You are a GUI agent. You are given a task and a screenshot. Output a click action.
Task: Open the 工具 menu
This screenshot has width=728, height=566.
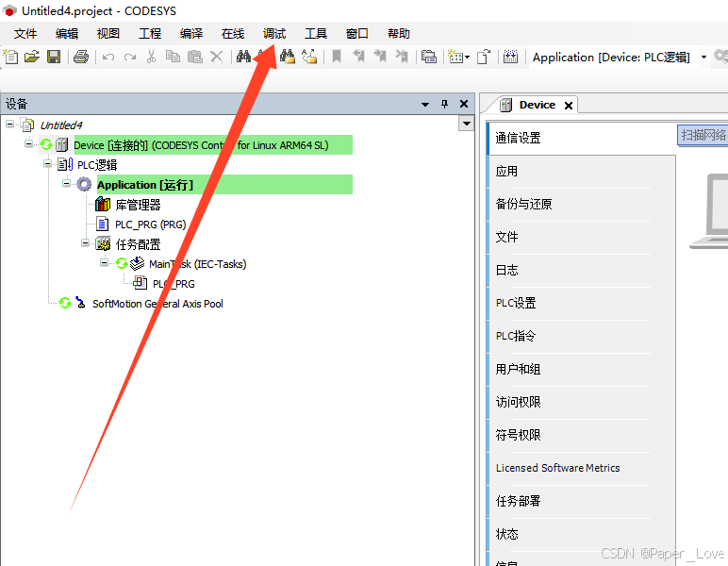[316, 33]
